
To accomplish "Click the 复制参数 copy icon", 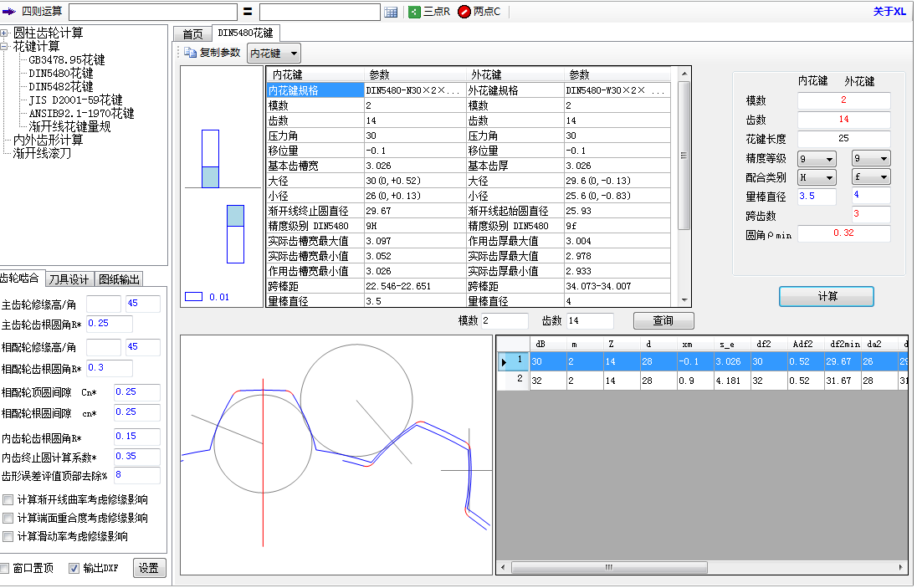I will click(x=190, y=53).
